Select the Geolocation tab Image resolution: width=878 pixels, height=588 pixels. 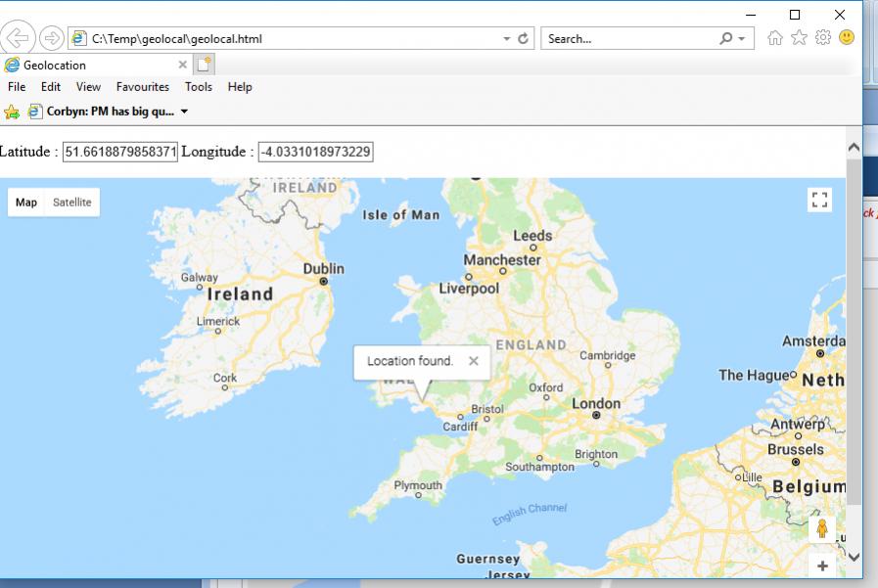[95, 65]
